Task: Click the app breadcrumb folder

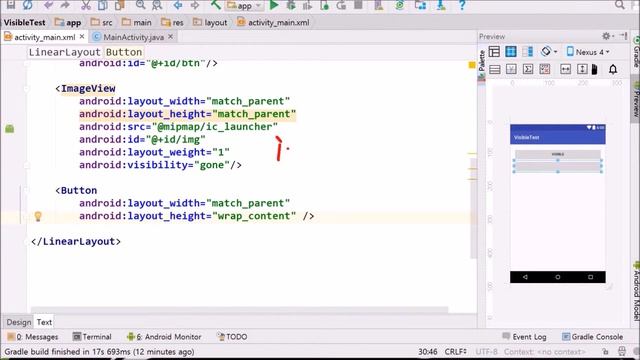Action: (x=68, y=22)
